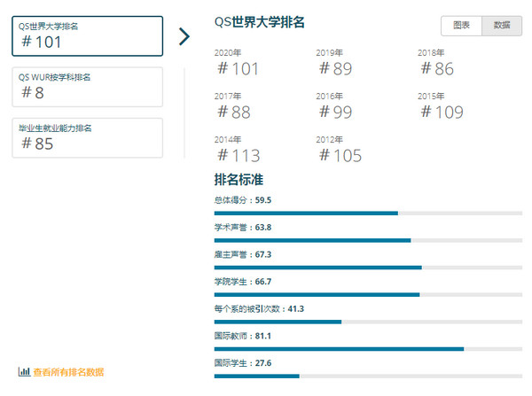Click the 每个系的被引次数 progress bar
Viewport: 532px width, 396px height.
tap(368, 322)
